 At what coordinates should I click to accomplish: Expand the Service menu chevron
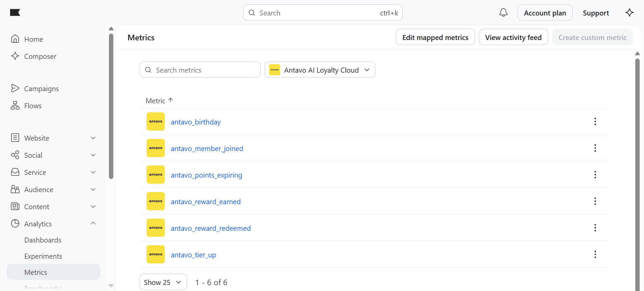click(93, 172)
